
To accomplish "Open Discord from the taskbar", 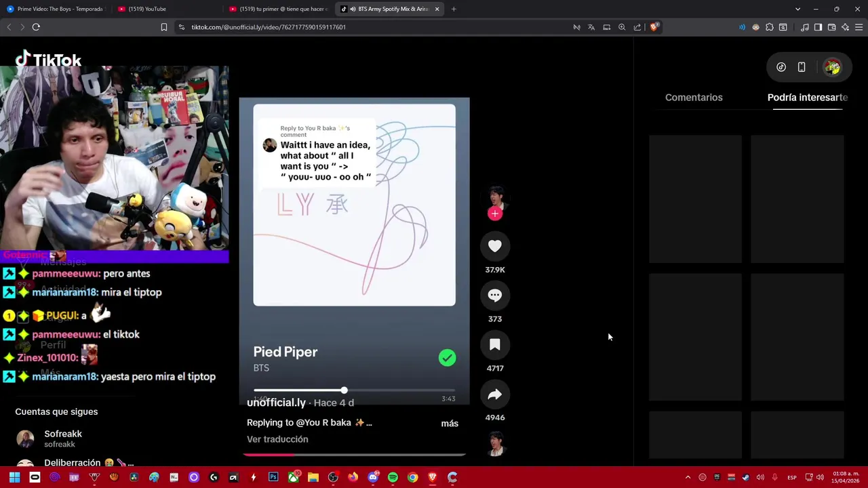I will click(373, 477).
